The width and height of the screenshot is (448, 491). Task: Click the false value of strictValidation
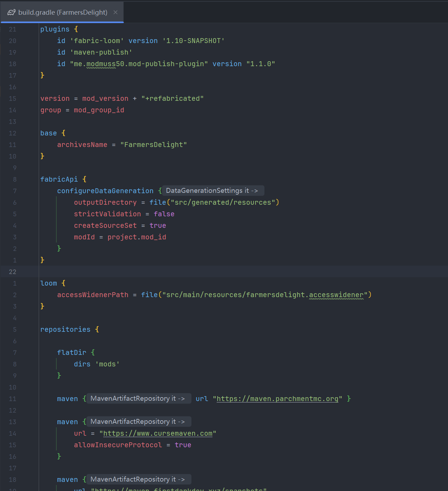164,214
